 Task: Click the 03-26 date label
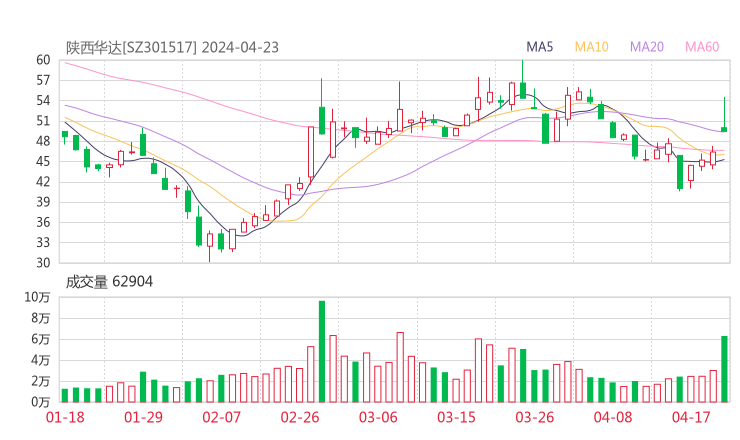pos(534,417)
